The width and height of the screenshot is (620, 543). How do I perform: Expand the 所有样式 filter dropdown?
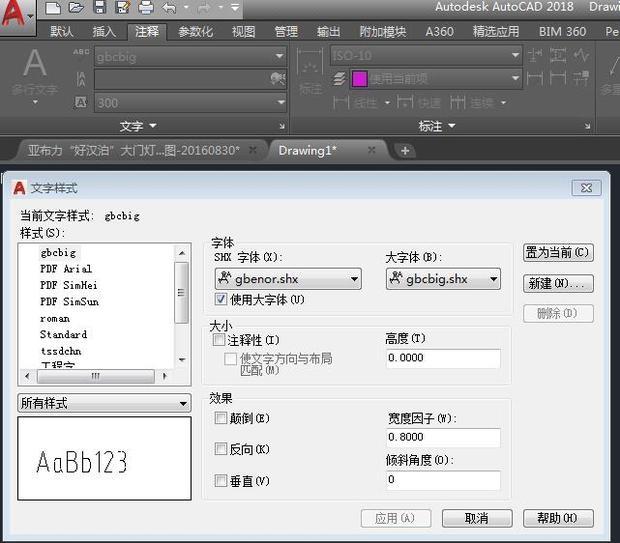point(104,403)
